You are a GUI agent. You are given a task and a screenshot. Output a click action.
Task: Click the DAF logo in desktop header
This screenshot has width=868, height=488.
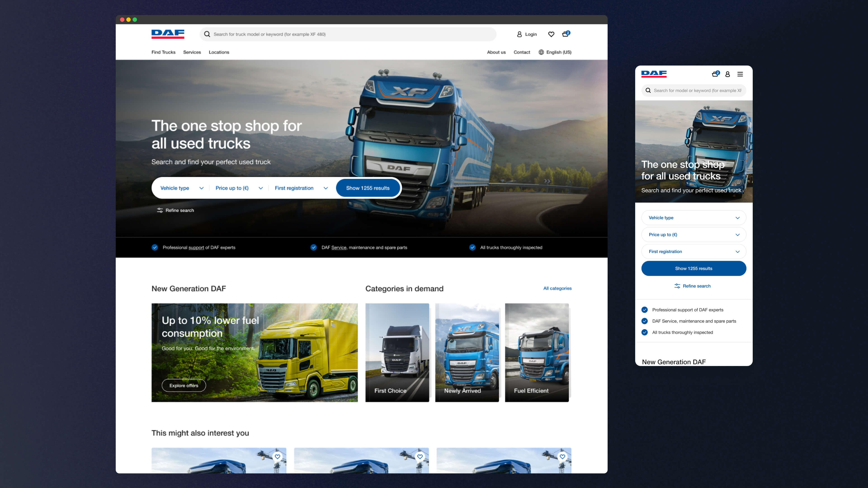coord(168,34)
